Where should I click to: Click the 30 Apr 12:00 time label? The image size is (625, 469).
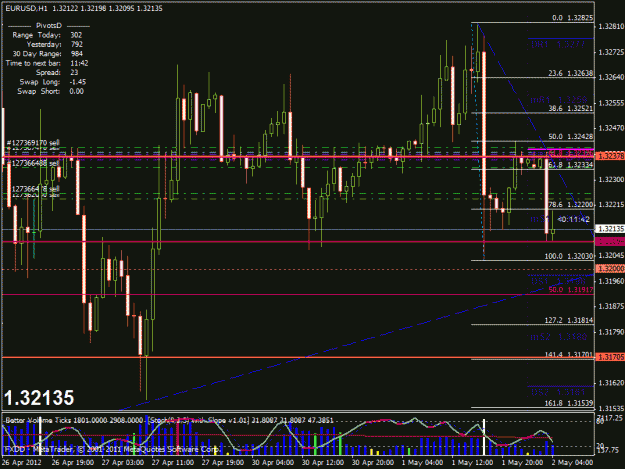click(x=323, y=463)
